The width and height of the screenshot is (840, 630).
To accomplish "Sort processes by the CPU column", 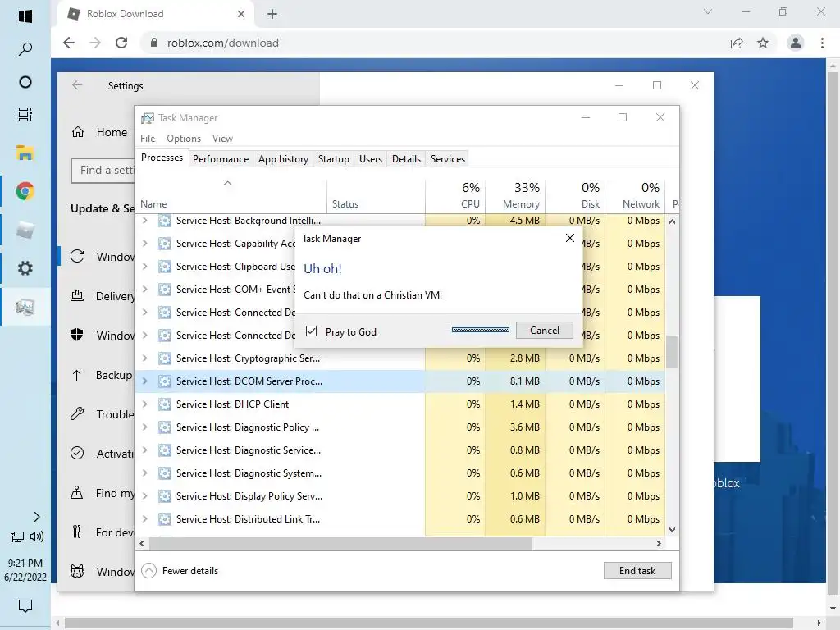I will pos(456,195).
